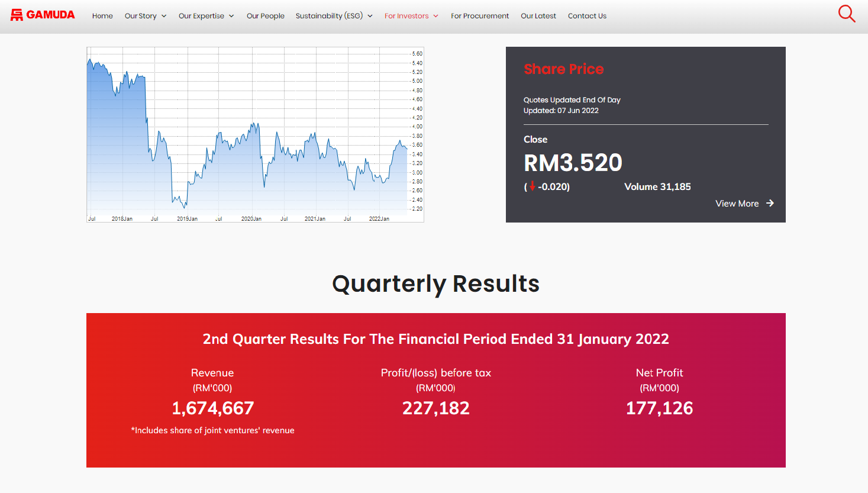
Task: Click the Close label above the price
Action: click(535, 140)
